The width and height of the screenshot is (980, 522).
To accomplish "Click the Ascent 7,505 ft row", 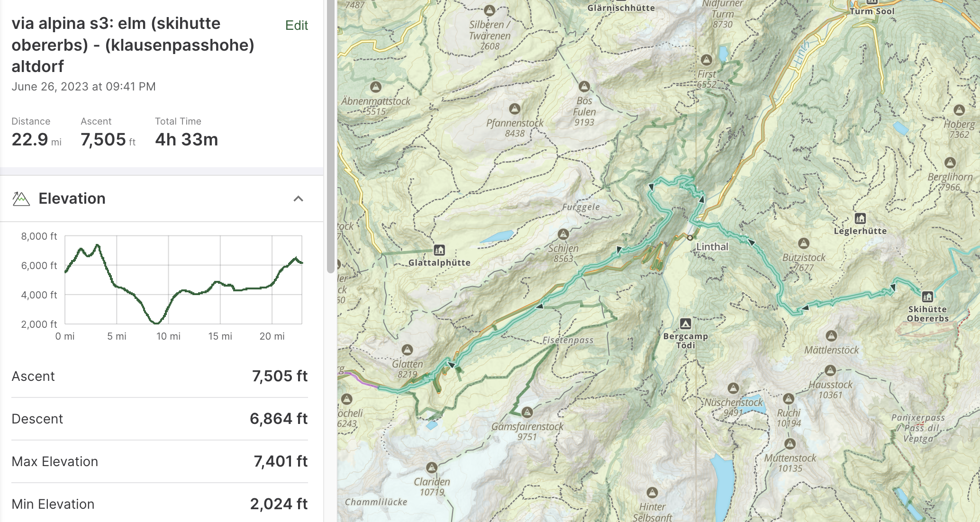I will coord(159,376).
